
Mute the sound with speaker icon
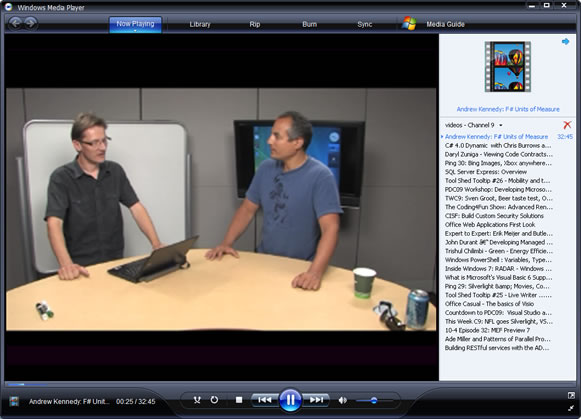coord(343,400)
